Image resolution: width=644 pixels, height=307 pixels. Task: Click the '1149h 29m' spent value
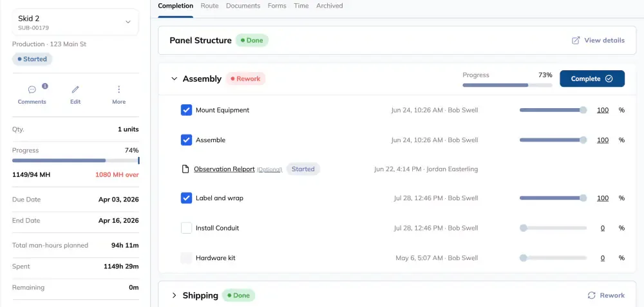121,266
